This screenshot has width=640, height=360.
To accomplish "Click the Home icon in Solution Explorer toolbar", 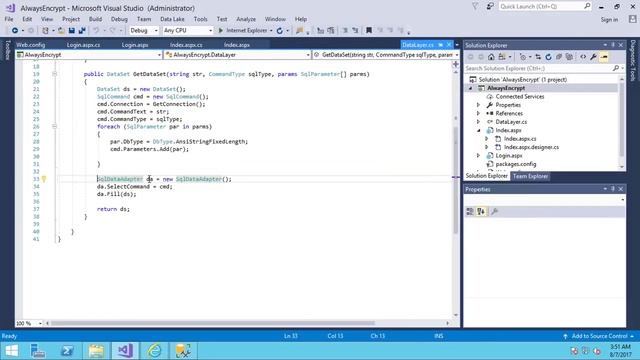I will pyautogui.click(x=491, y=57).
